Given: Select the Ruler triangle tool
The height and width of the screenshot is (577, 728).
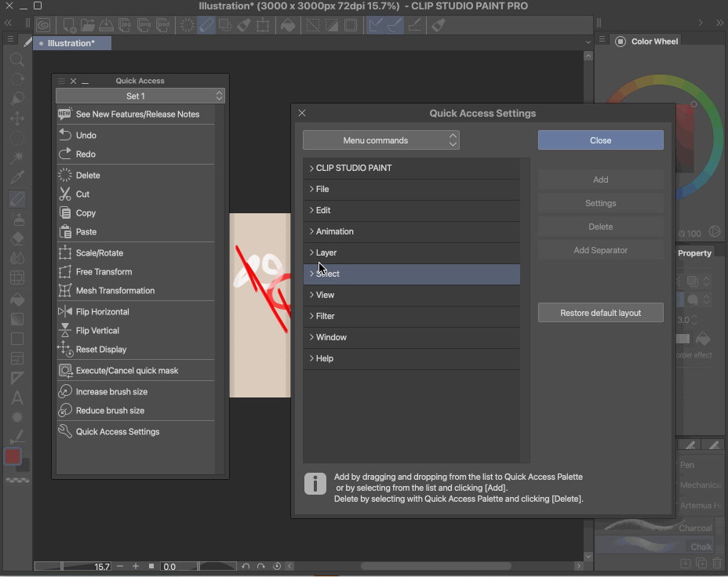Looking at the screenshot, I should tap(17, 378).
